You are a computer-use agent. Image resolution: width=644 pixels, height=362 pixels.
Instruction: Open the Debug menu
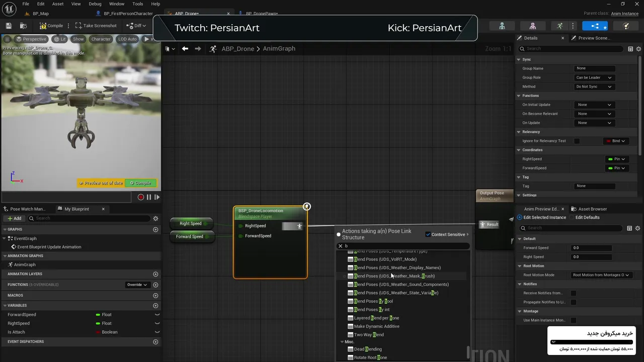pyautogui.click(x=95, y=4)
